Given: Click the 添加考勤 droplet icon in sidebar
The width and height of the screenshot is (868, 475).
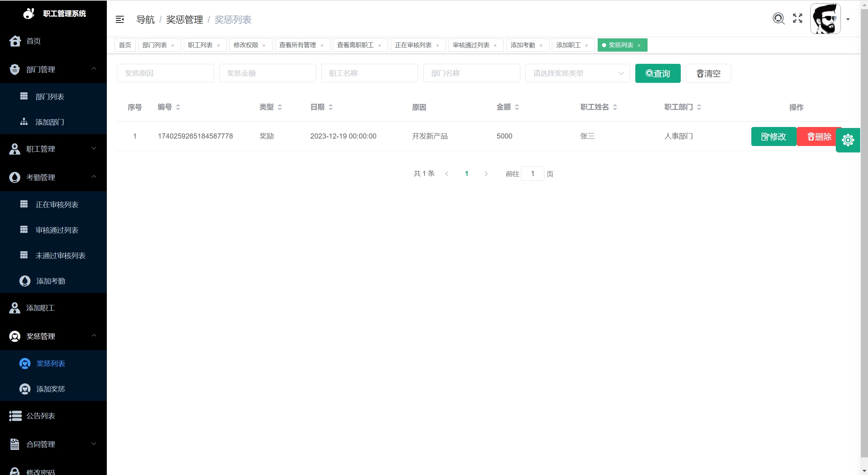Looking at the screenshot, I should [x=25, y=281].
